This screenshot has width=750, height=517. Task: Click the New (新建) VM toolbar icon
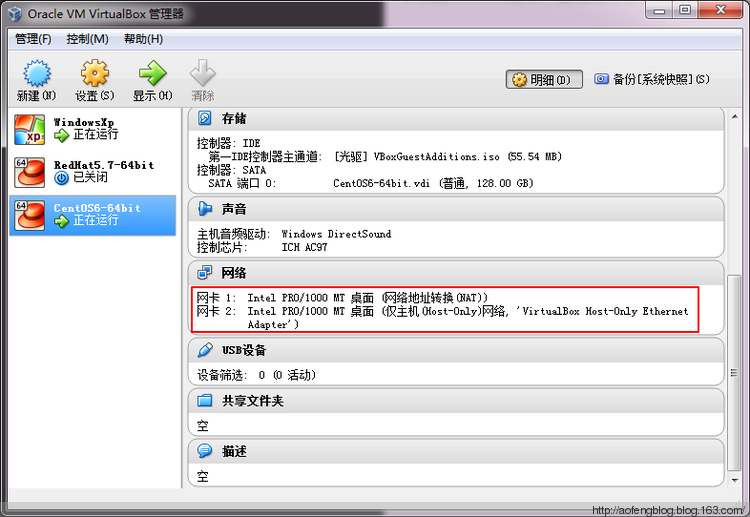[37, 74]
